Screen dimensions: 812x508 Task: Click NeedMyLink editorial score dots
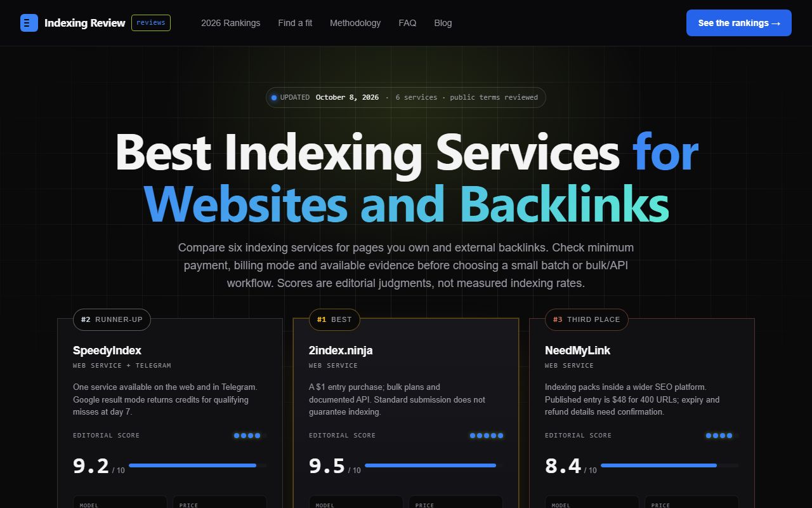tap(722, 436)
